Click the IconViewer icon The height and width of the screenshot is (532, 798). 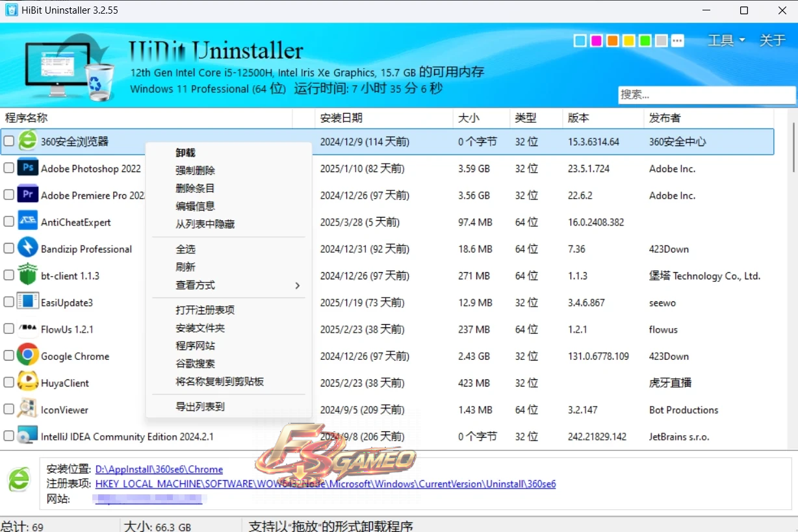[x=27, y=409]
